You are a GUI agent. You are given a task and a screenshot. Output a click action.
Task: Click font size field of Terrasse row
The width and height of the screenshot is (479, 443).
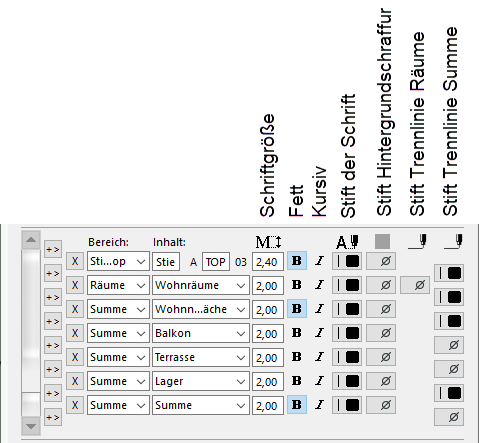point(268,358)
